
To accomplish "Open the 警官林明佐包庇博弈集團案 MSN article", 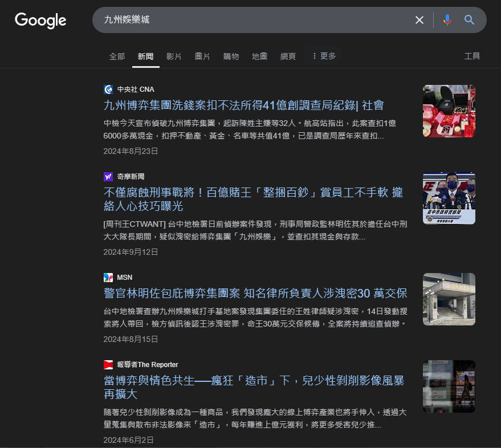I will (x=252, y=292).
